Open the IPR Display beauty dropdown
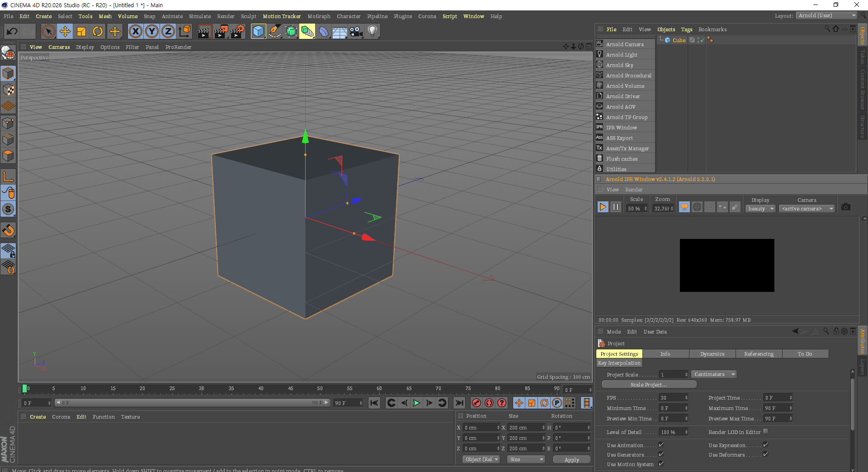 pos(760,209)
